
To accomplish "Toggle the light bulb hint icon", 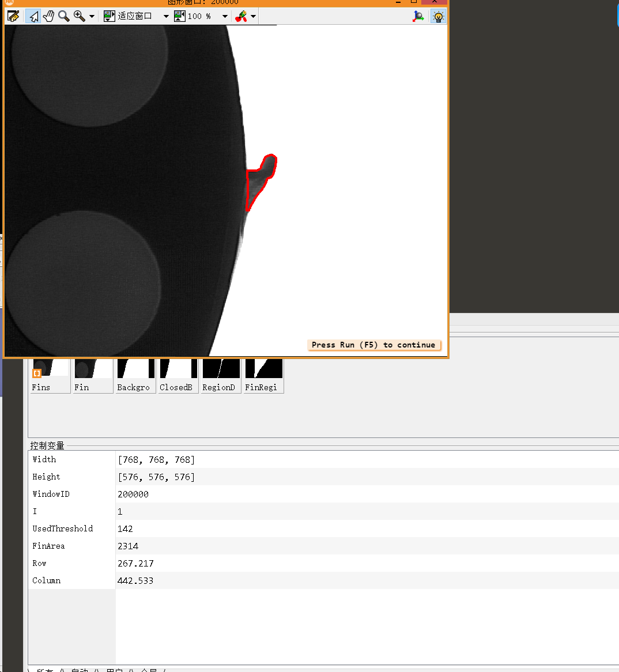I will (438, 16).
